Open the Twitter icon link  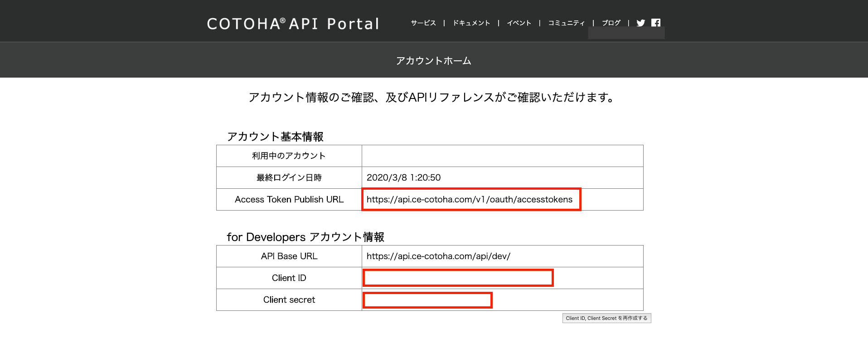point(640,23)
